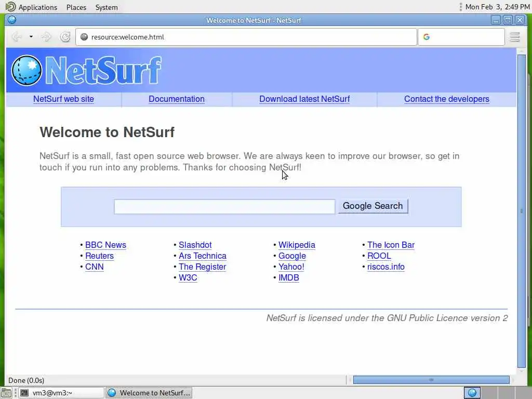Click the show desktop icon in bottom panel
The width and height of the screenshot is (532, 399).
pyautogui.click(x=6, y=393)
